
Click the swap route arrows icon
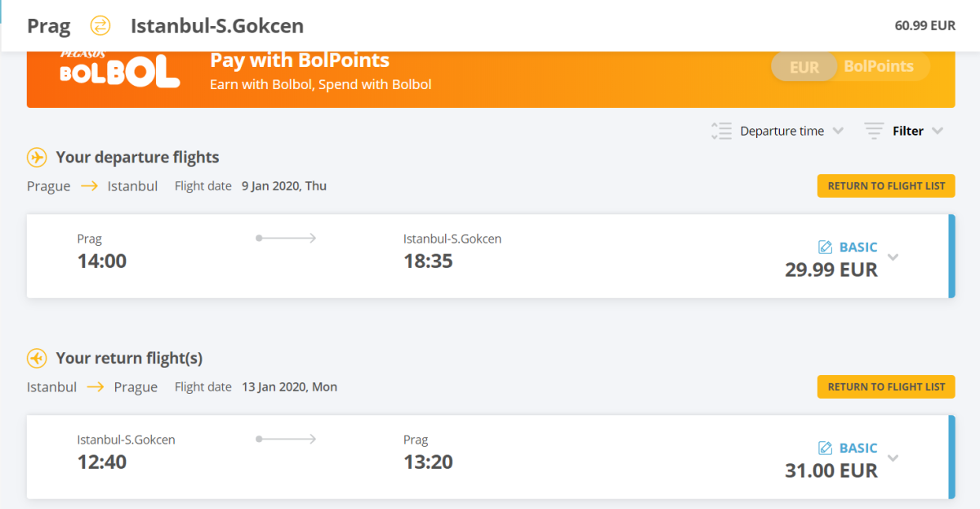click(x=100, y=25)
